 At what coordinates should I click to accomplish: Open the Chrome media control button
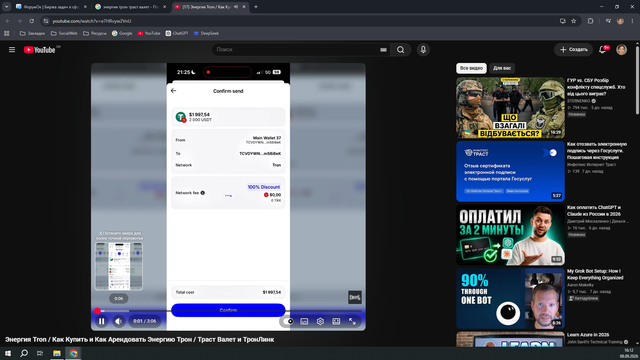pos(608,21)
